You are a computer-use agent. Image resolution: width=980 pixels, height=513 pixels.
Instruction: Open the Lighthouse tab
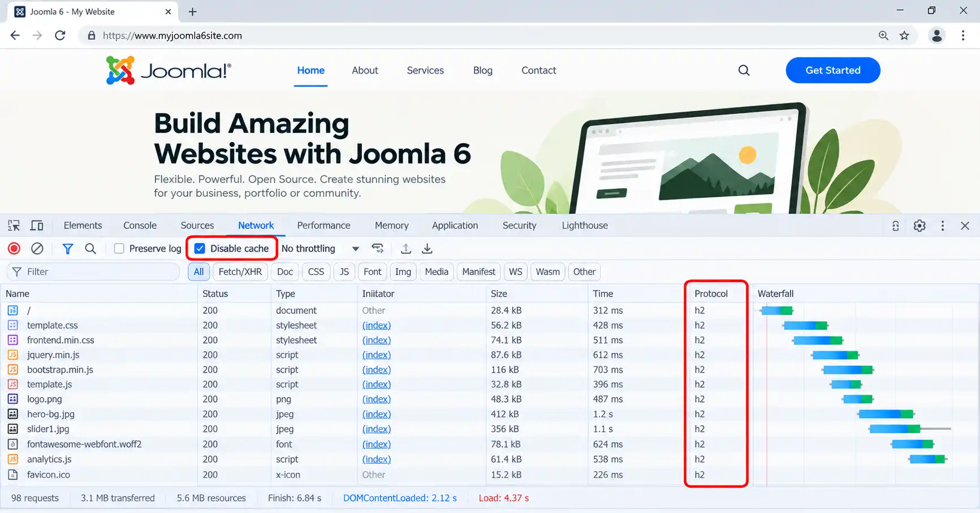[585, 225]
